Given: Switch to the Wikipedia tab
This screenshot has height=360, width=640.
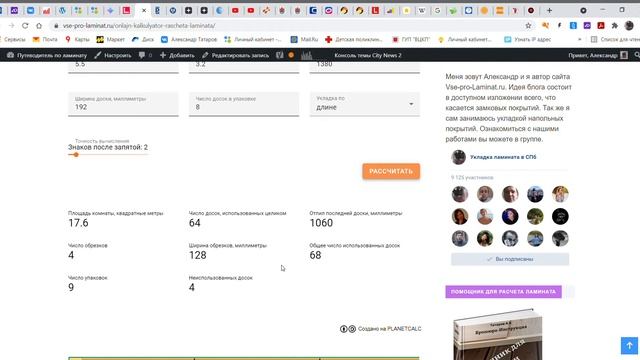Looking at the screenshot, I should 422,11.
